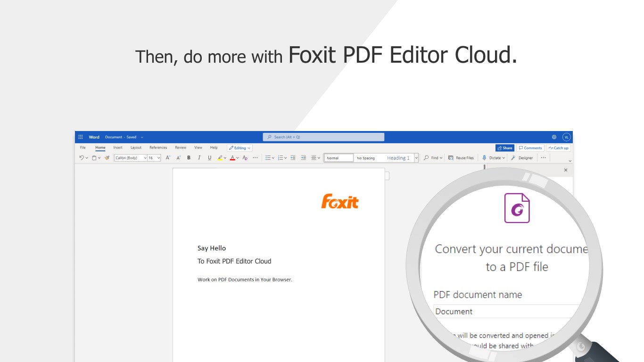Open the Editing mode dropdown
The image size is (644, 362).
click(239, 148)
